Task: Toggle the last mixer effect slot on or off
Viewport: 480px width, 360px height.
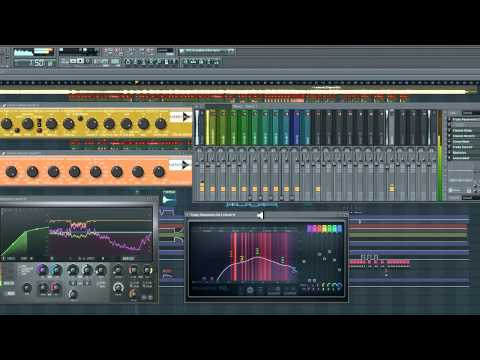Action: click(449, 158)
